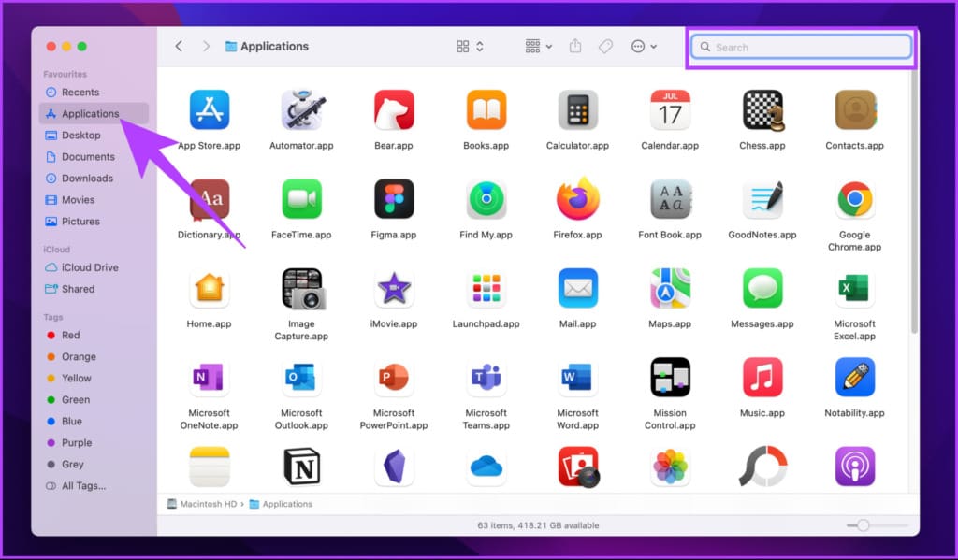Select the Microsoft OneNote app icon
This screenshot has height=560, width=958.
pyautogui.click(x=210, y=378)
